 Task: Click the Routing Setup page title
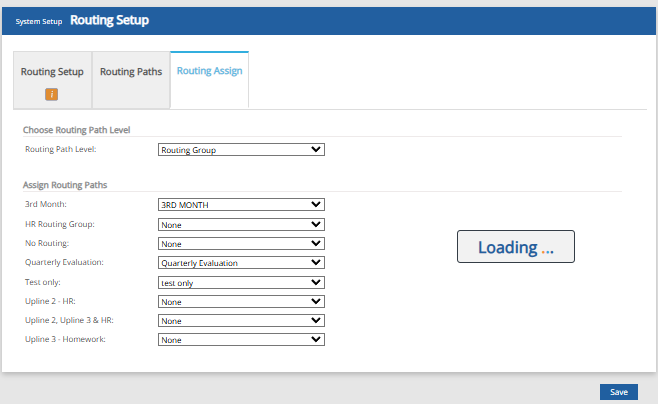coord(110,20)
